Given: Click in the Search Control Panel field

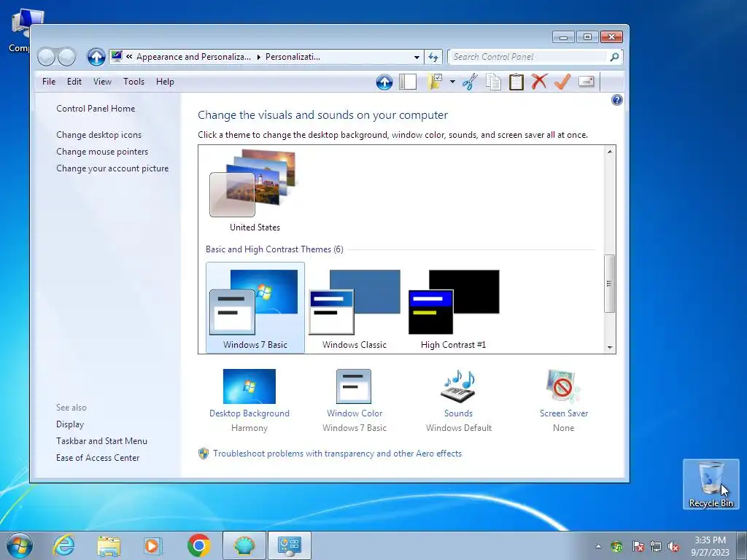Looking at the screenshot, I should click(529, 57).
